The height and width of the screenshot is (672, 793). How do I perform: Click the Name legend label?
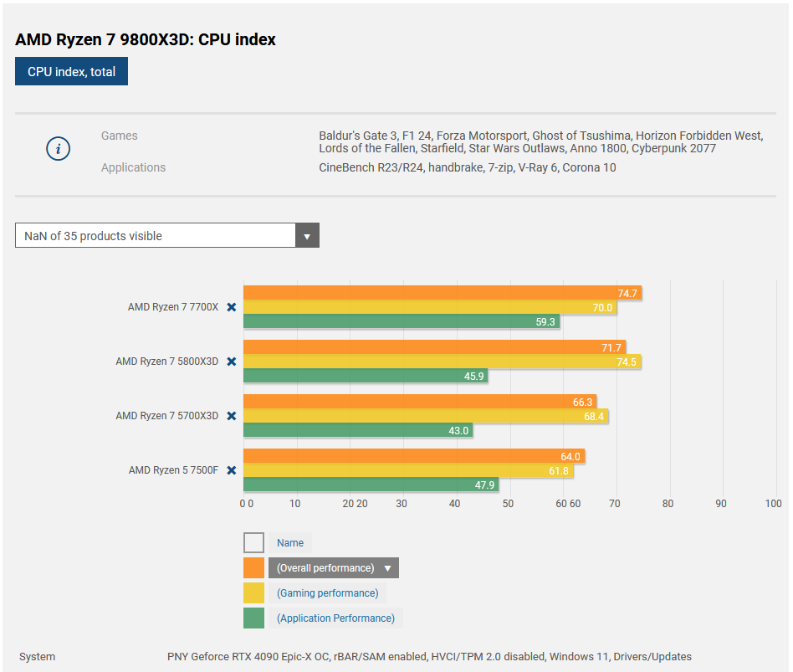[x=290, y=543]
